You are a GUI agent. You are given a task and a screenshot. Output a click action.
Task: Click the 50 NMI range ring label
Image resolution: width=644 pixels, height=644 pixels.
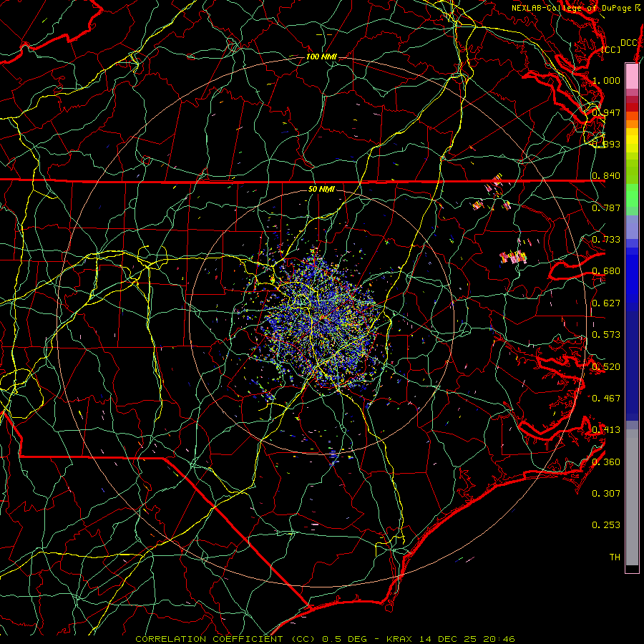click(x=321, y=189)
